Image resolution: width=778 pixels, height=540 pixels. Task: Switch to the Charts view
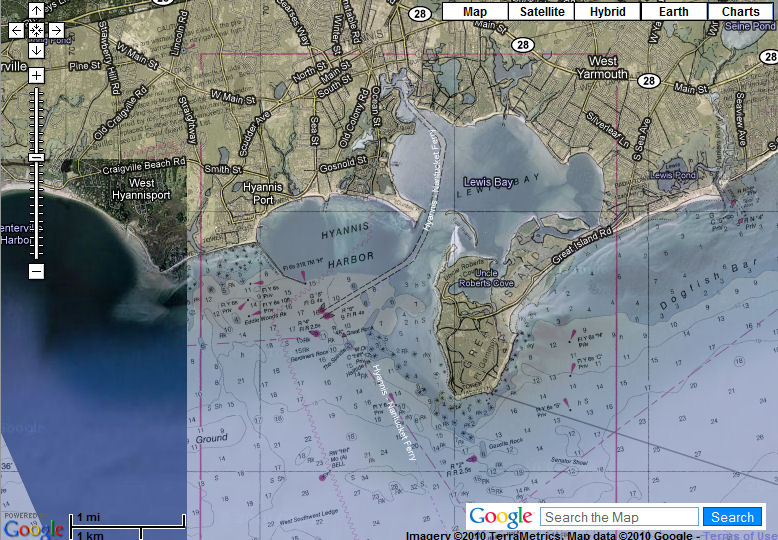point(740,12)
